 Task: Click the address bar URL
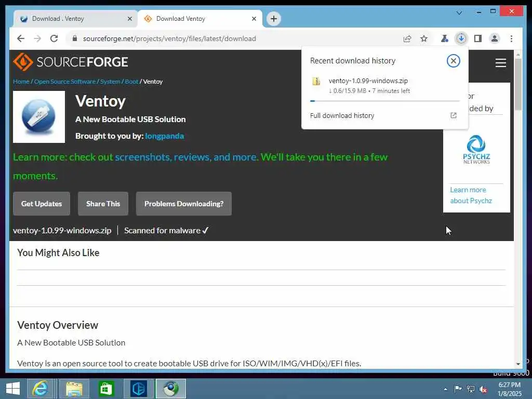[x=169, y=38]
